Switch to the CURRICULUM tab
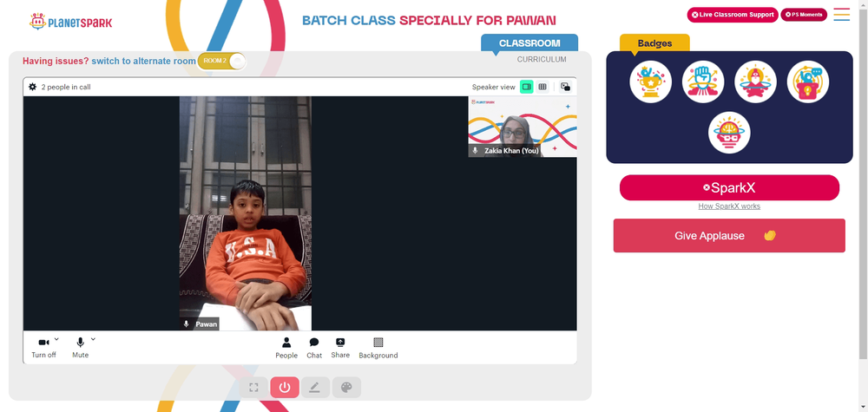868x412 pixels. click(x=542, y=59)
